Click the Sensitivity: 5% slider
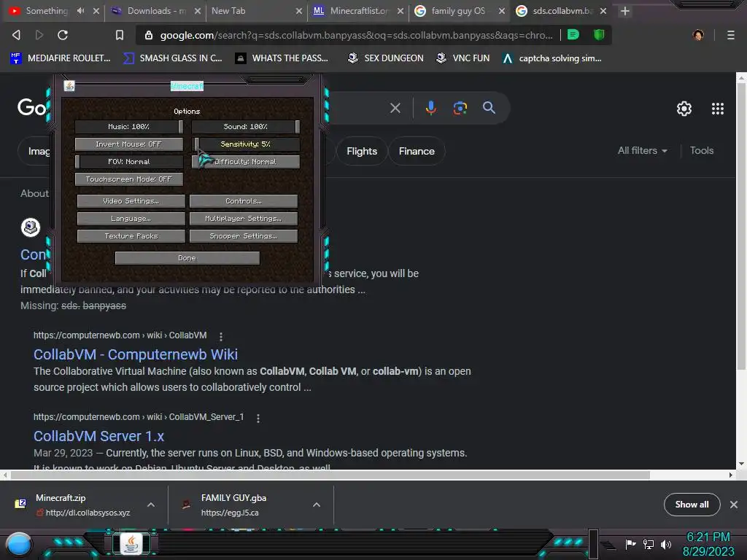 tap(246, 144)
